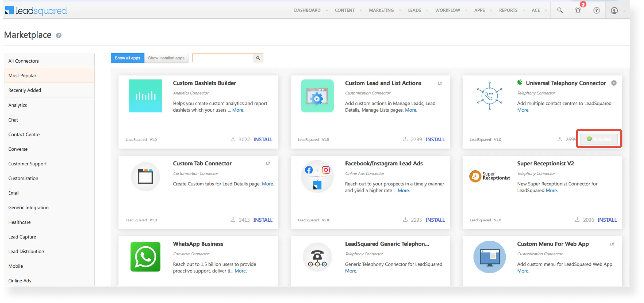Click the Custom Tab Connector icon
Image resolution: width=644 pixels, height=303 pixels.
(145, 177)
